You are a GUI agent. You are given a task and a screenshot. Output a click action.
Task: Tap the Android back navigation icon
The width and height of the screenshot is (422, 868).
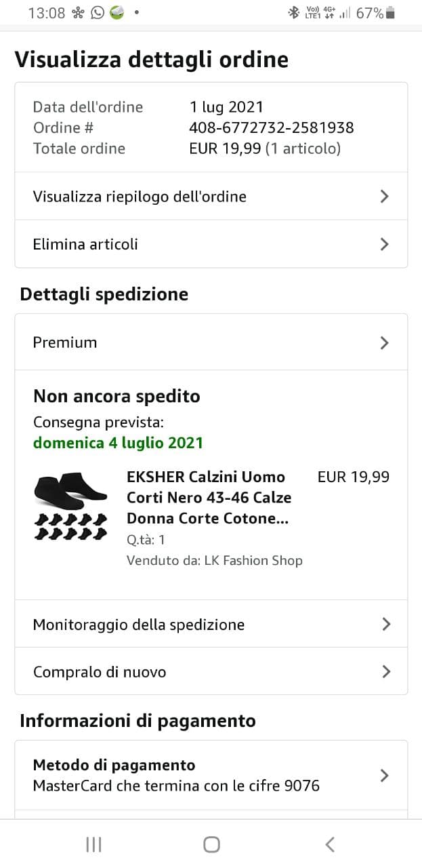pos(330,844)
